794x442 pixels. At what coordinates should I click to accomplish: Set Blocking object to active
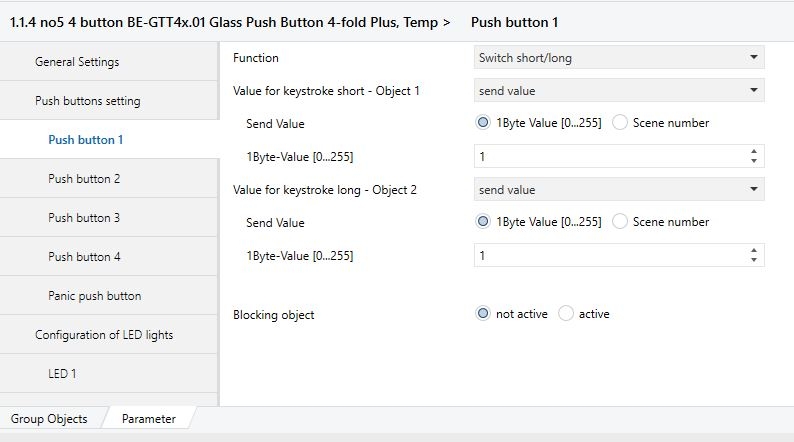pos(567,314)
